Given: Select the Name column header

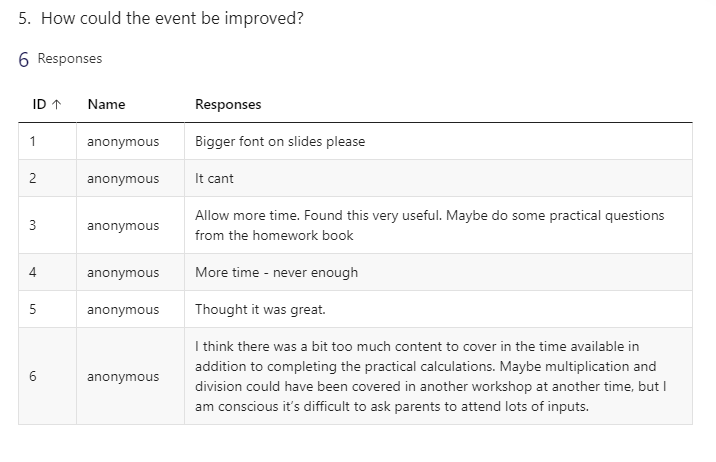Looking at the screenshot, I should click(x=106, y=105).
